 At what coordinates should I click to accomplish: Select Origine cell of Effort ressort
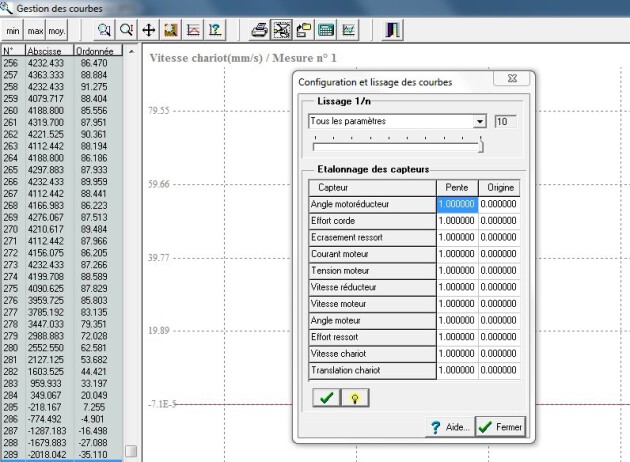coord(499,337)
